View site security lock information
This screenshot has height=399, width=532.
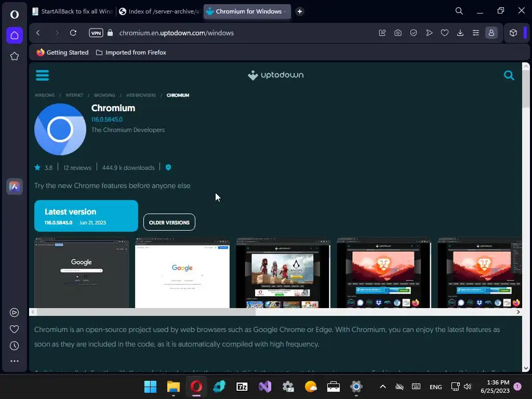point(110,33)
